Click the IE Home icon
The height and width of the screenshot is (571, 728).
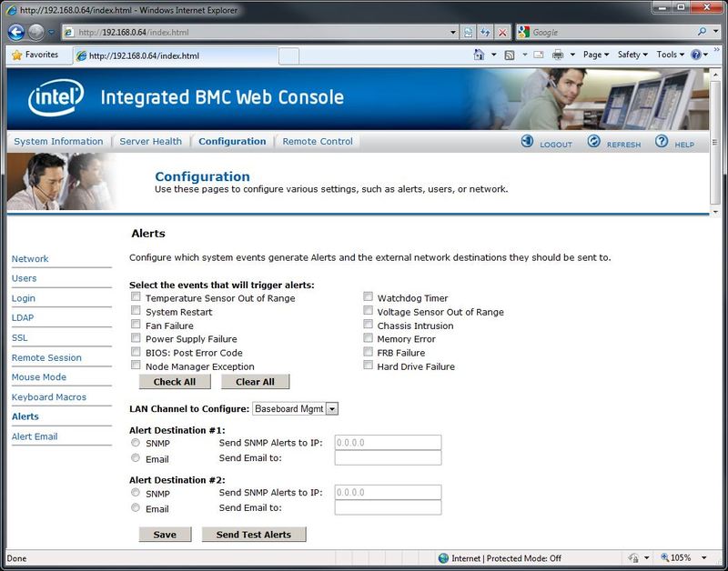[480, 55]
